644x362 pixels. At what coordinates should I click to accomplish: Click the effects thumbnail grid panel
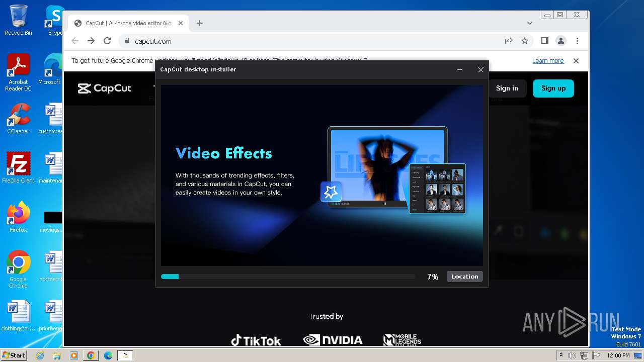tap(438, 189)
